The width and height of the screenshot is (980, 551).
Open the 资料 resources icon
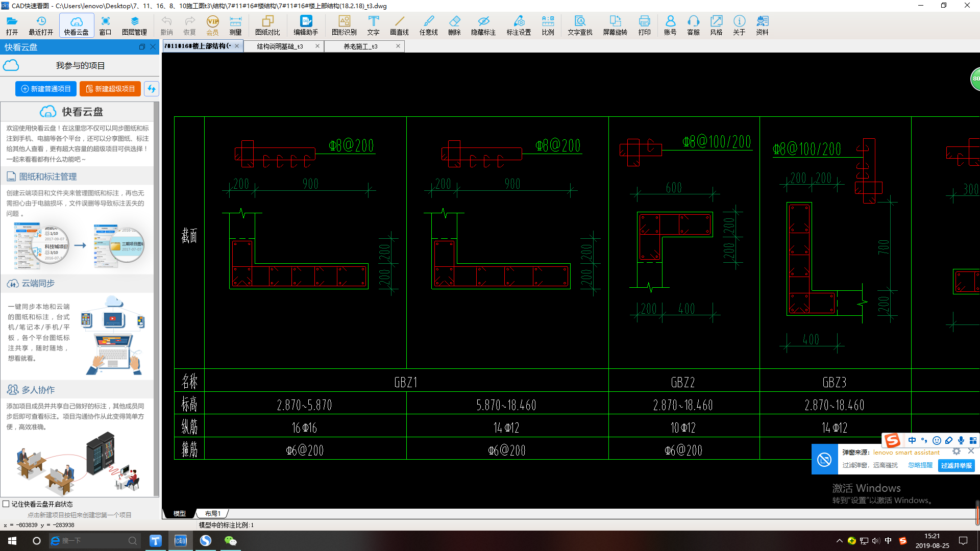[x=762, y=25]
